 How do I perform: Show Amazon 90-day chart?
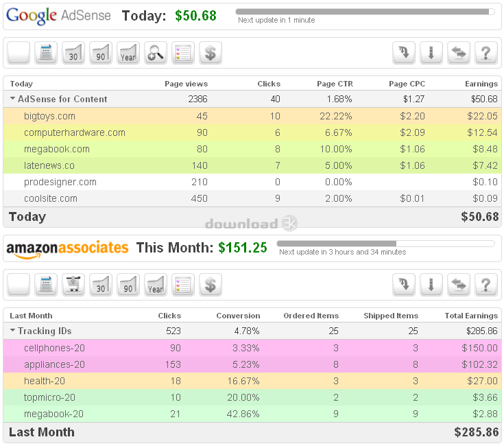click(128, 285)
